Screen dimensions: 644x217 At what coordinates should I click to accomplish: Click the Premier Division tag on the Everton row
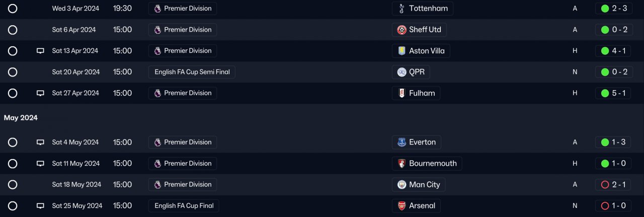point(183,142)
